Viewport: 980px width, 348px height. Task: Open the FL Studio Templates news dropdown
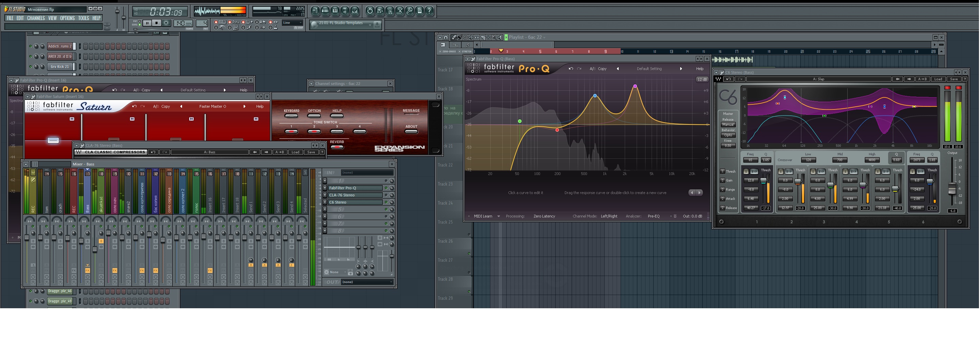[x=370, y=25]
